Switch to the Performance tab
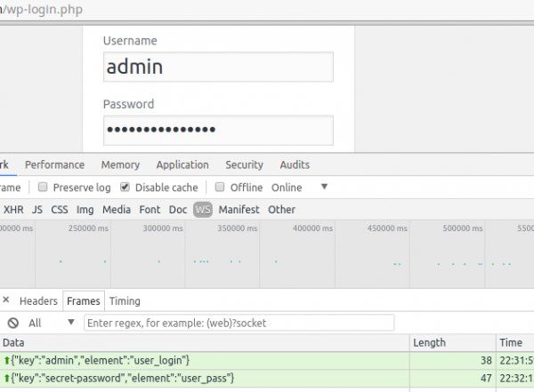534x392 pixels. click(x=54, y=164)
